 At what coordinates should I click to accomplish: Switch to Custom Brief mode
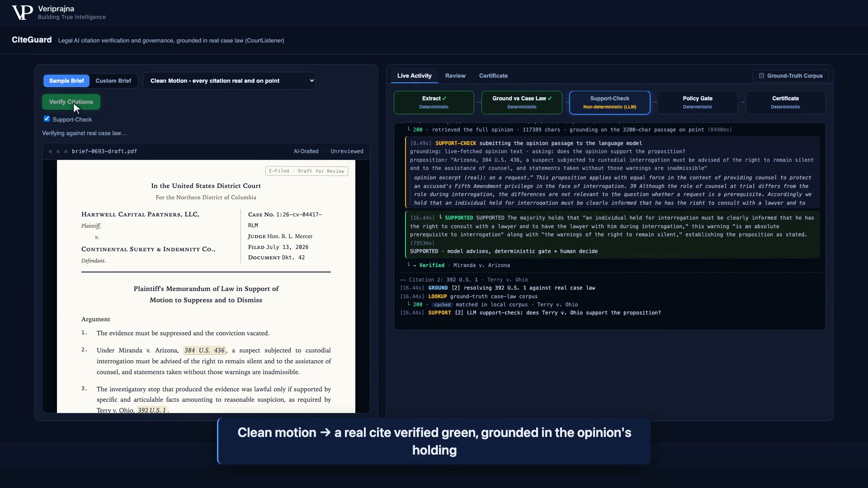113,81
